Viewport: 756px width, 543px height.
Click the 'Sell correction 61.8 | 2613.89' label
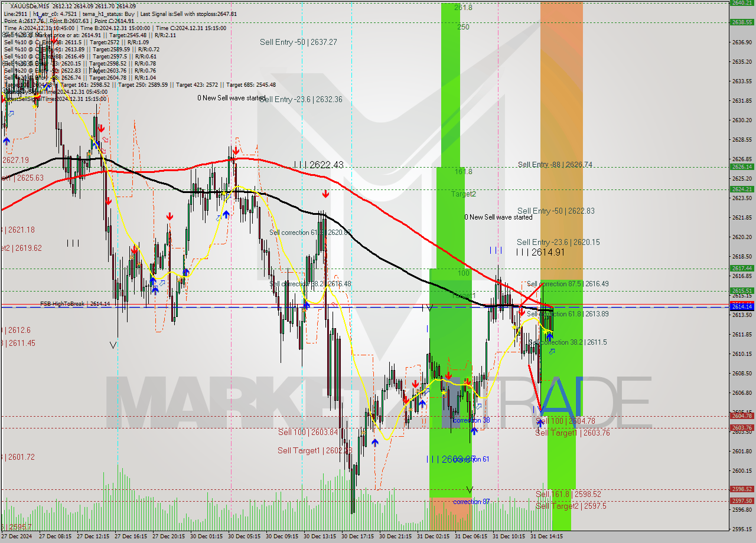pos(568,314)
